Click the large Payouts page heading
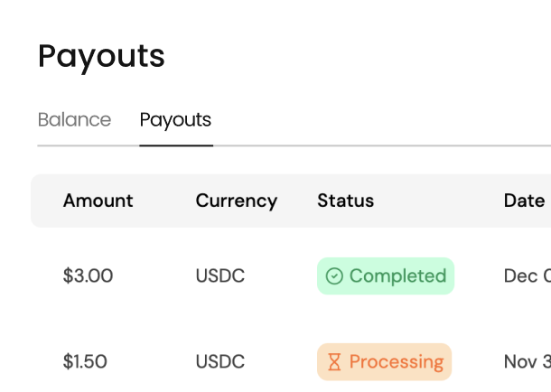The height and width of the screenshot is (392, 551). tap(101, 56)
